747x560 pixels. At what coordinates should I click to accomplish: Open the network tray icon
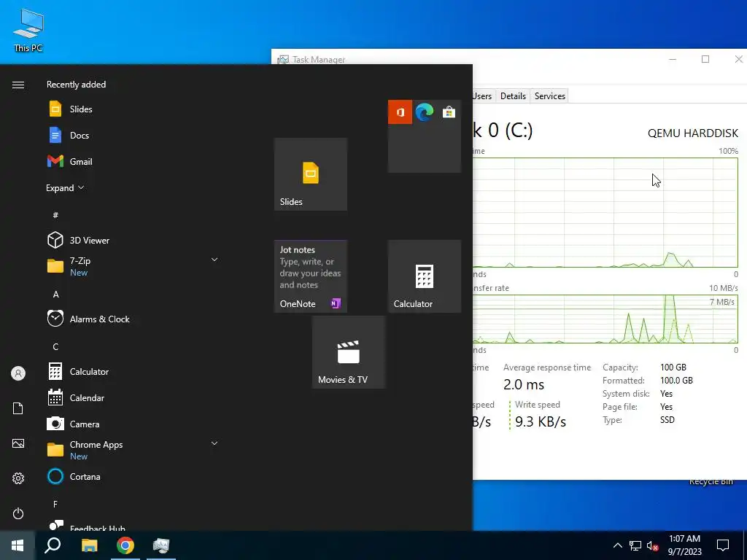[635, 545]
